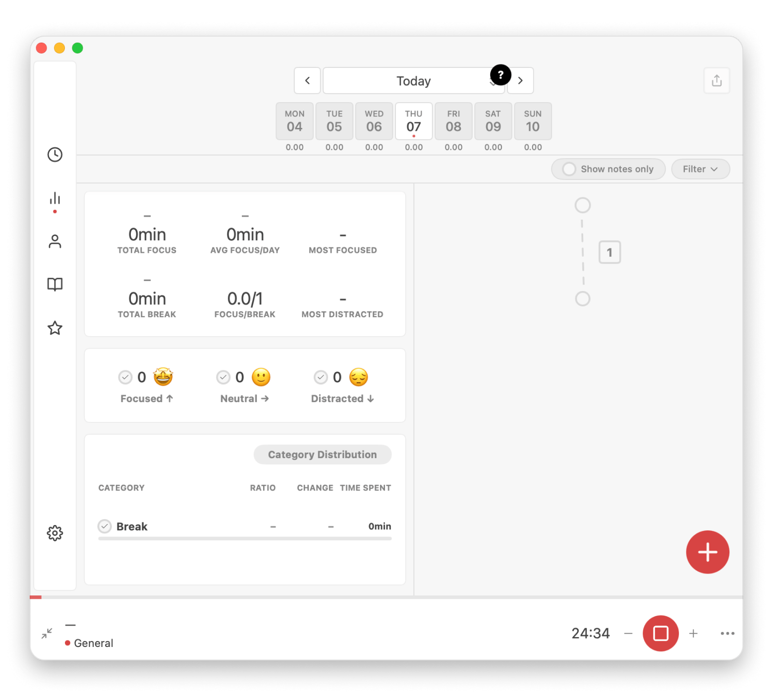Toggle the Neutral mood checkmark

(223, 377)
